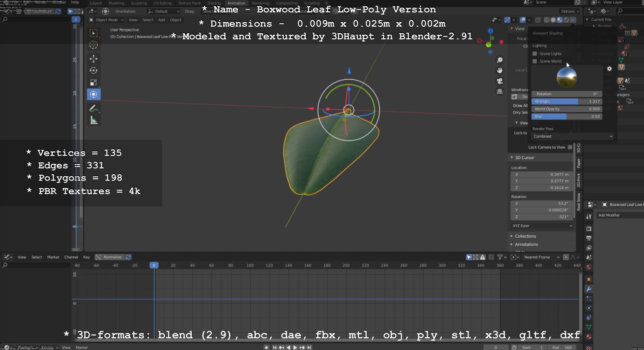Click the viewport zoom magnifier gizmo

click(500, 60)
